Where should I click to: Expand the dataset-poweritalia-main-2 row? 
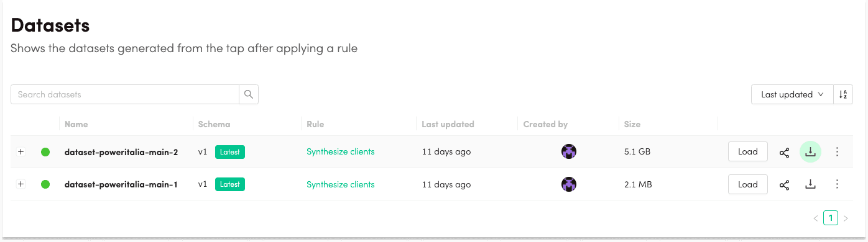[21, 152]
